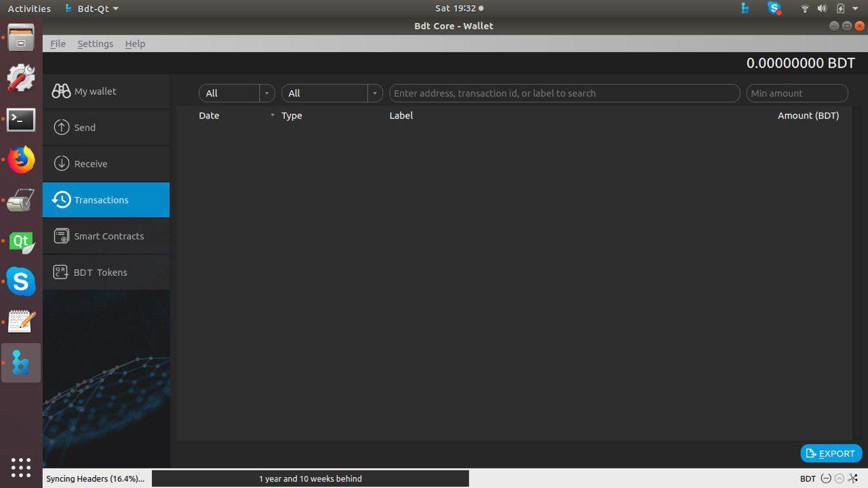Select the Transactions tab
This screenshot has height=488, width=868.
[x=106, y=200]
